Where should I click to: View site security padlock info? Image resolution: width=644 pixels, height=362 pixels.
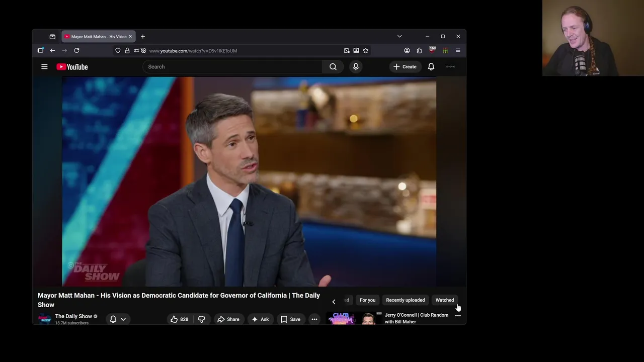point(127,51)
